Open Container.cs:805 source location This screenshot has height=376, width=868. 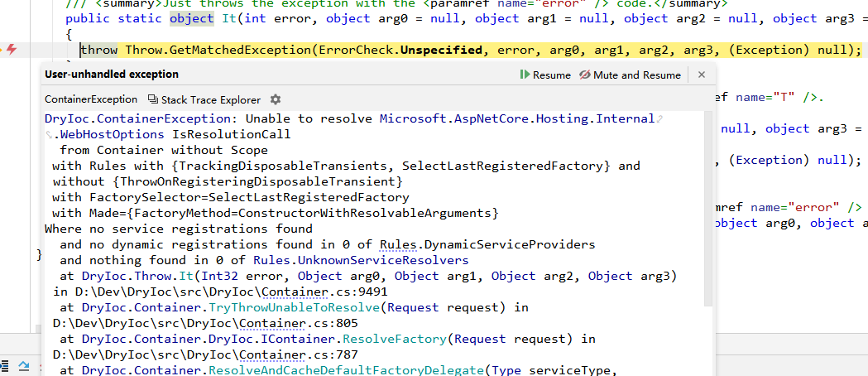[299, 323]
